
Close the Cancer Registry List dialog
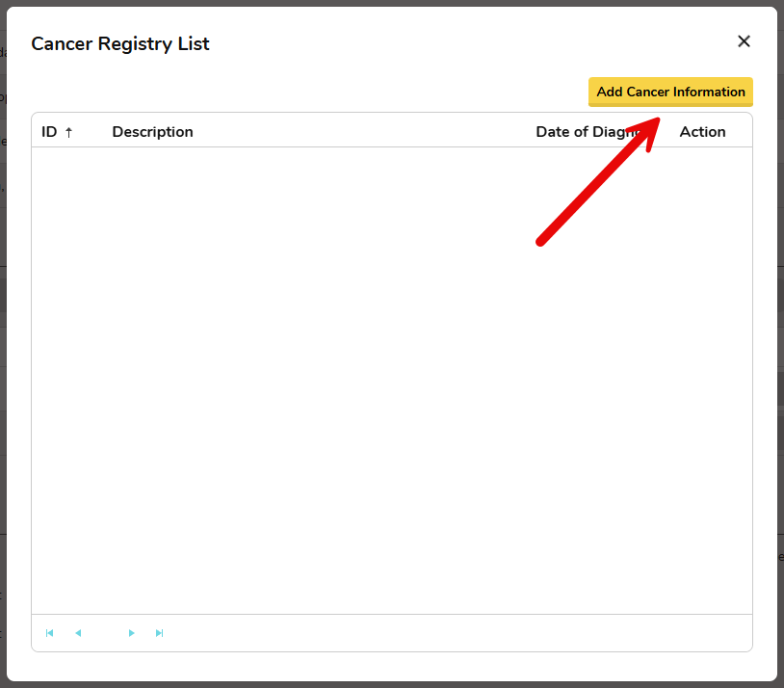[744, 41]
